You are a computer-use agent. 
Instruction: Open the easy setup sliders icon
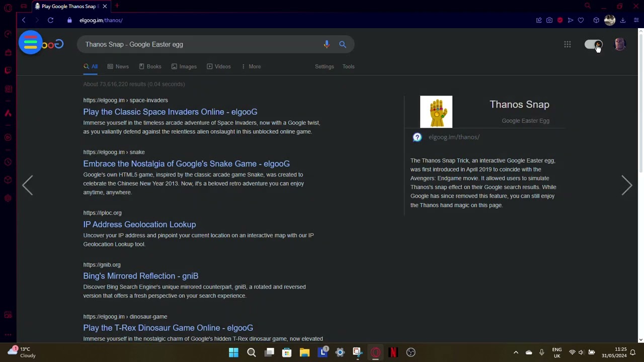(636, 20)
